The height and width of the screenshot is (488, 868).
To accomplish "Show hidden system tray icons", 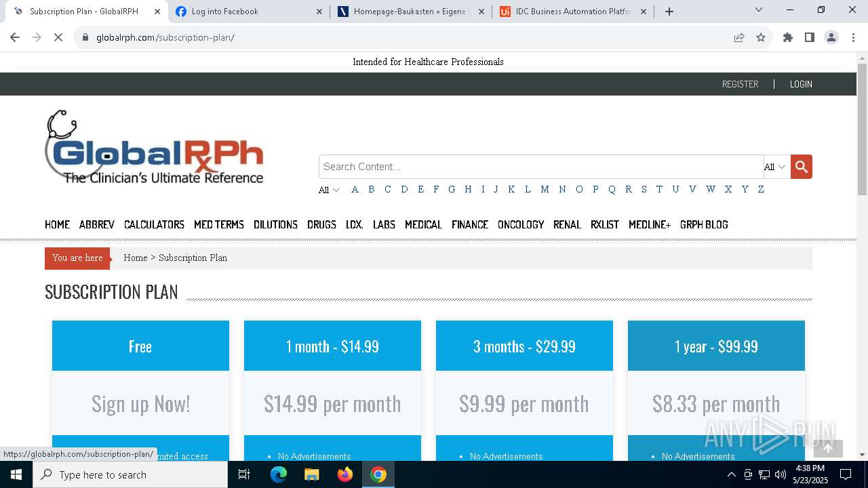I will [x=731, y=474].
